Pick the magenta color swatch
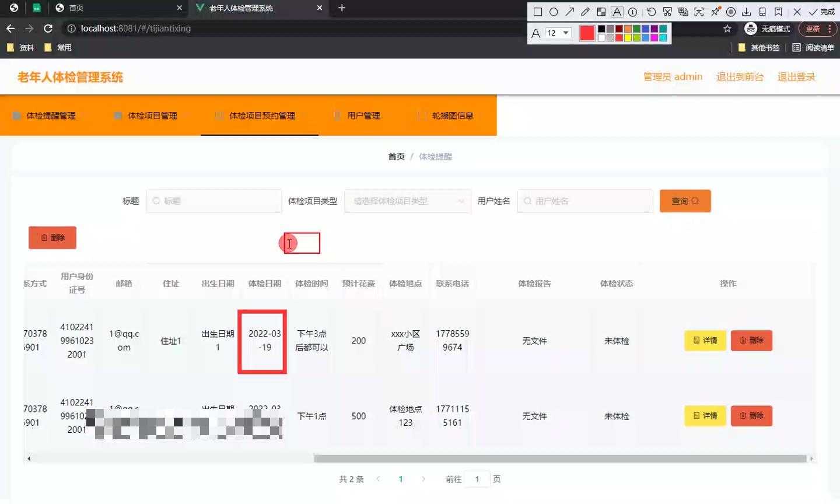Screen dimensions: 840x504 (654, 37)
